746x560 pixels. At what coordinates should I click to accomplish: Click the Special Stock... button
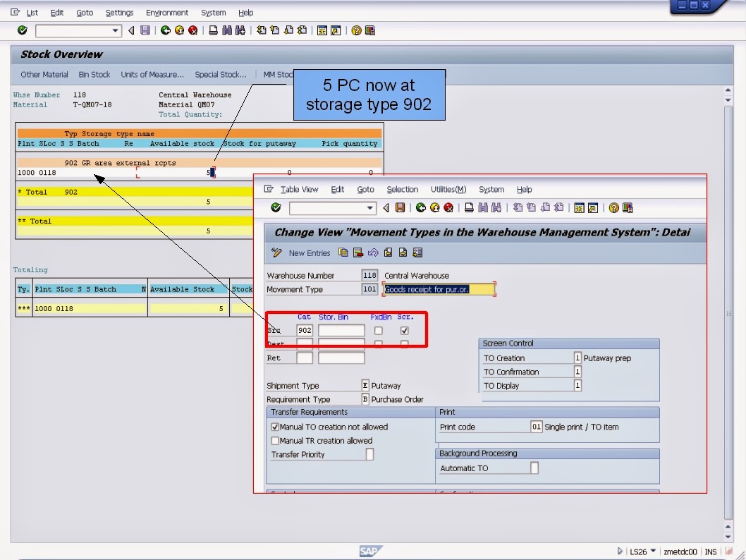click(221, 75)
